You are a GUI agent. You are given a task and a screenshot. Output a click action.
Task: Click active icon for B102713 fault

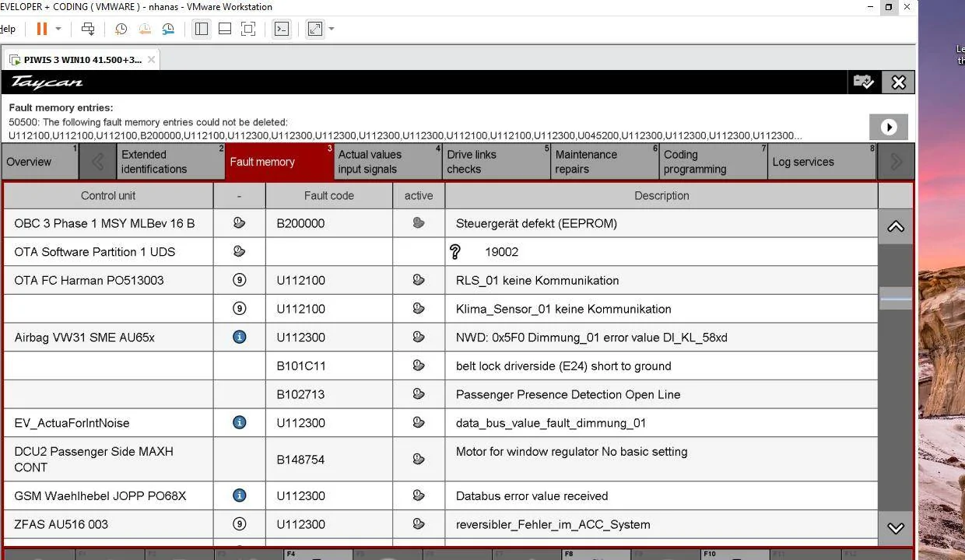(x=419, y=394)
